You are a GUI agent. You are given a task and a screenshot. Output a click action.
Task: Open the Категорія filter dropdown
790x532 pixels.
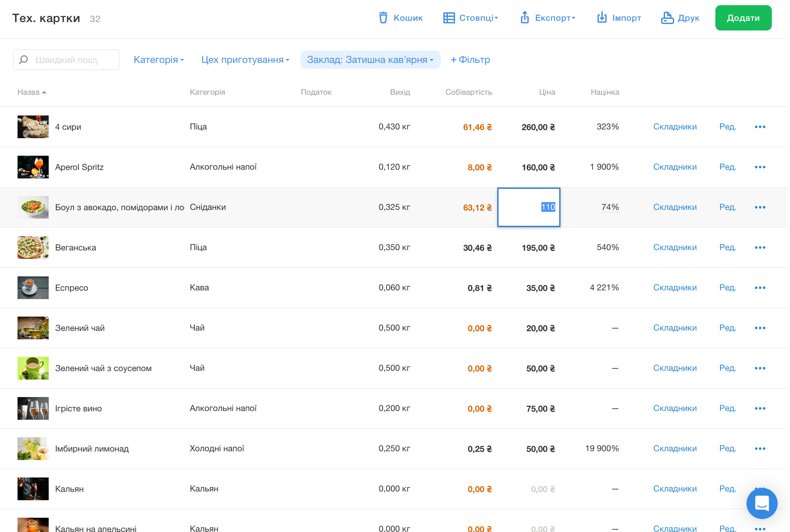coord(158,60)
